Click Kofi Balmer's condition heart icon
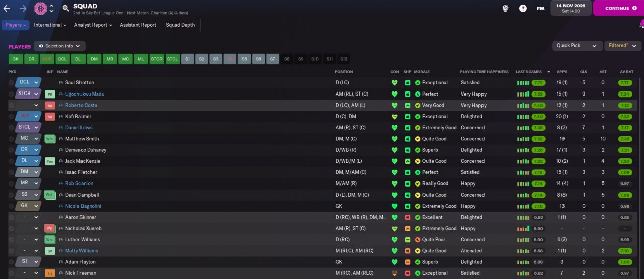This screenshot has height=279, width=644. (x=394, y=116)
